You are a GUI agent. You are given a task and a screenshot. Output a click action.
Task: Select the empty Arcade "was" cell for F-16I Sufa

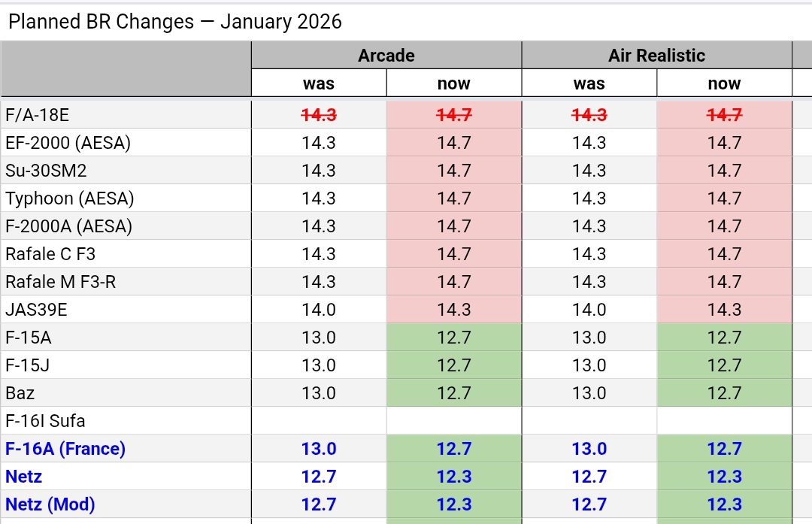pyautogui.click(x=319, y=421)
